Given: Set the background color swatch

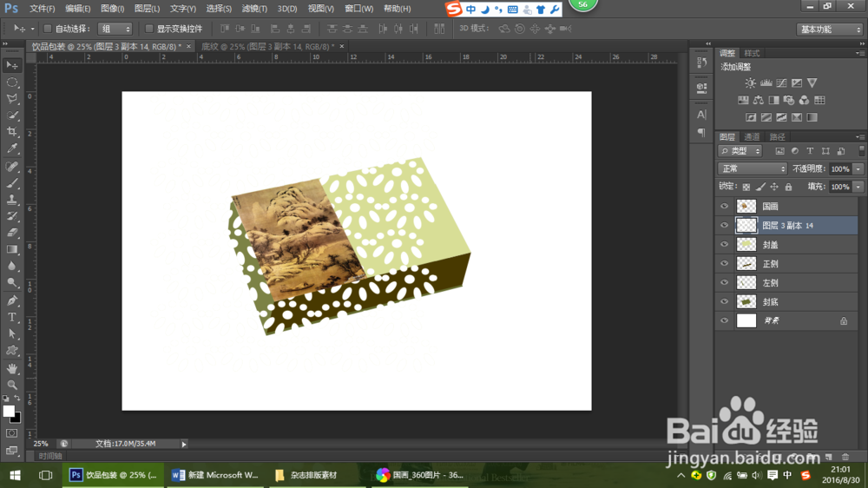Looking at the screenshot, I should (16, 419).
